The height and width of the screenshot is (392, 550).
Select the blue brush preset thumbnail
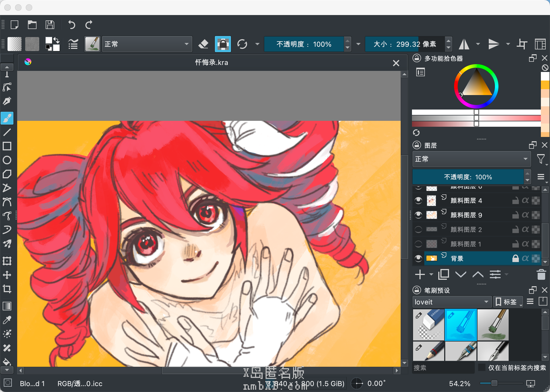point(461,324)
